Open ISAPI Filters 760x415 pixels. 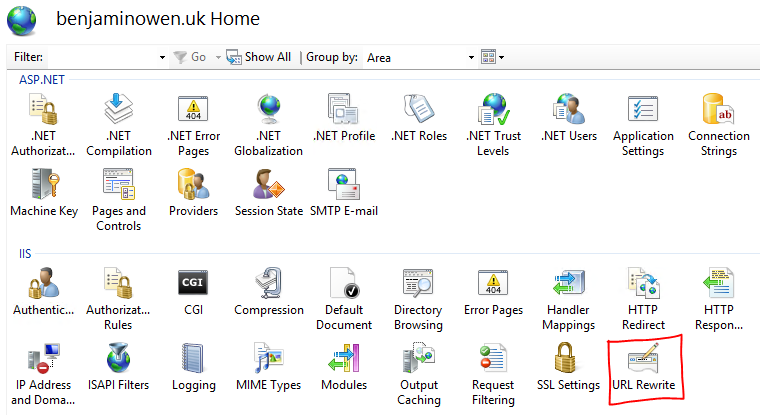[118, 367]
